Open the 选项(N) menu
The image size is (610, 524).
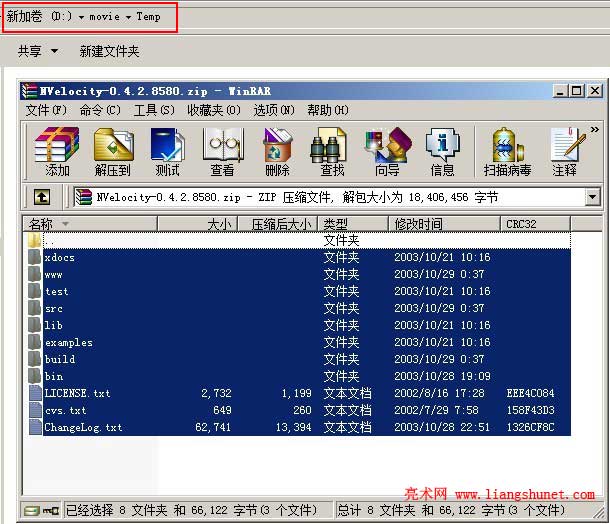click(274, 110)
